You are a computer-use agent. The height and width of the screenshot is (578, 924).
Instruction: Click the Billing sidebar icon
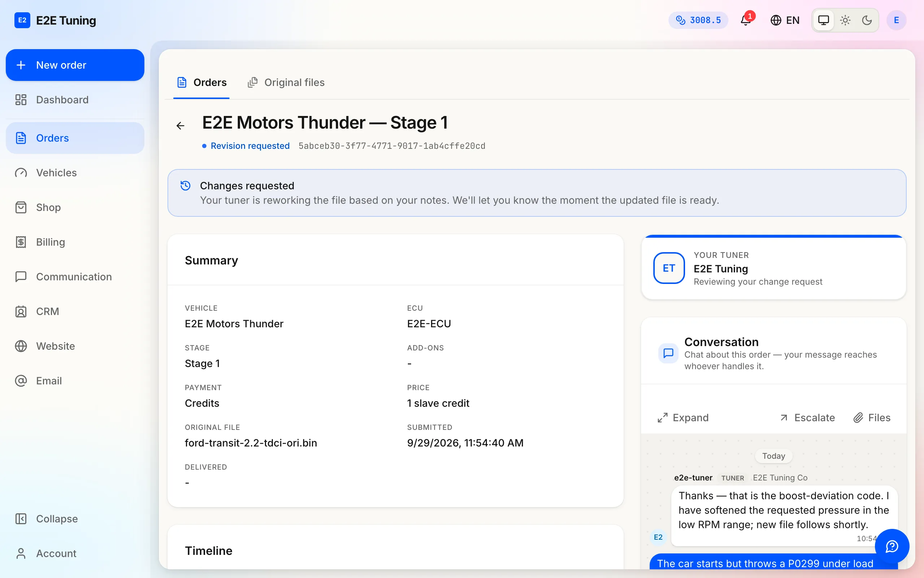coord(21,242)
